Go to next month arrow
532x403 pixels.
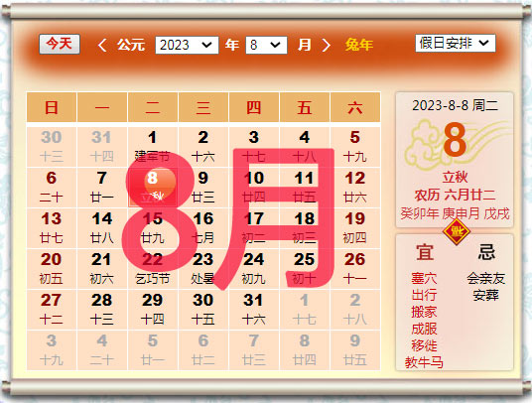click(327, 45)
